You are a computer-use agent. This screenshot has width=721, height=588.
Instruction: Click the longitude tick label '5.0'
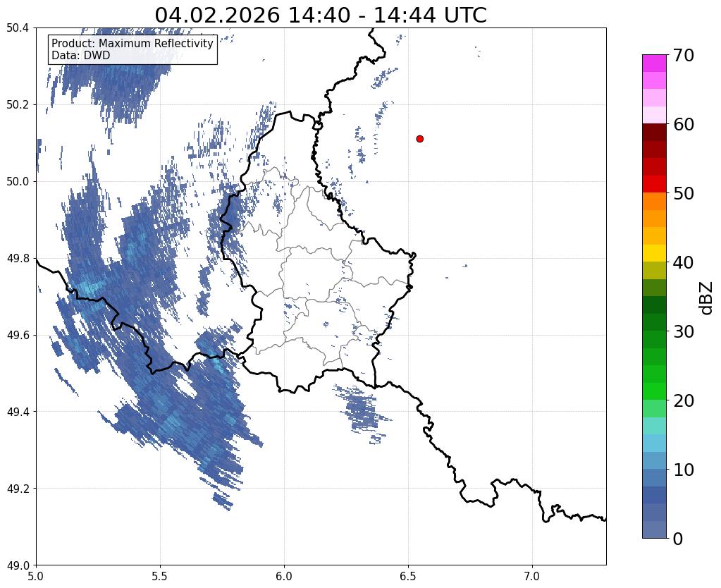pyautogui.click(x=36, y=577)
